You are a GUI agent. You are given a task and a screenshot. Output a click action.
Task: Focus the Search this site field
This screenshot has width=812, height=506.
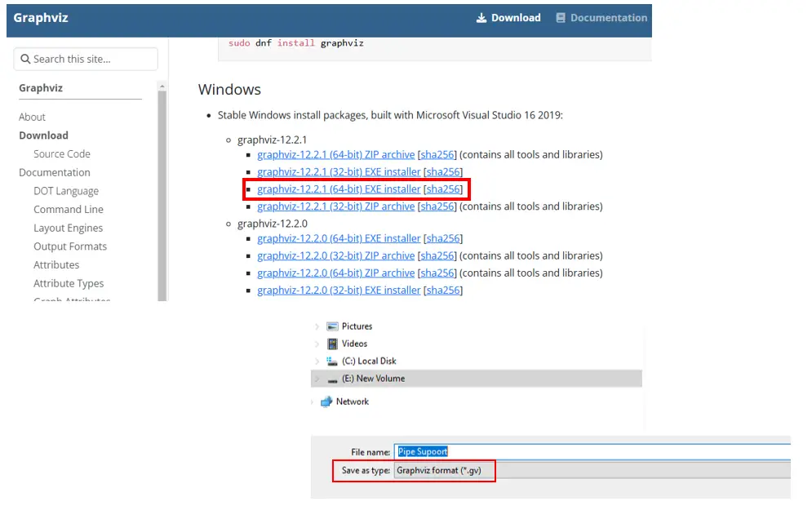click(x=86, y=59)
